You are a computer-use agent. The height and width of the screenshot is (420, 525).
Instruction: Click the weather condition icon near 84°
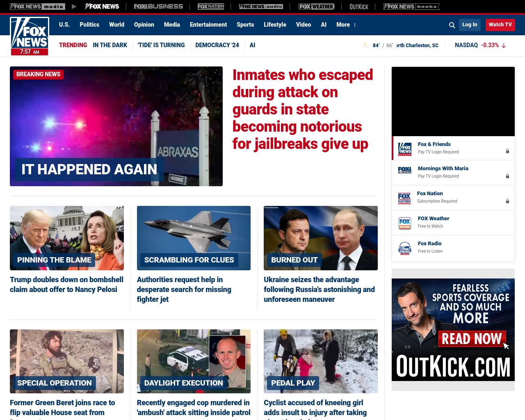pyautogui.click(x=366, y=46)
